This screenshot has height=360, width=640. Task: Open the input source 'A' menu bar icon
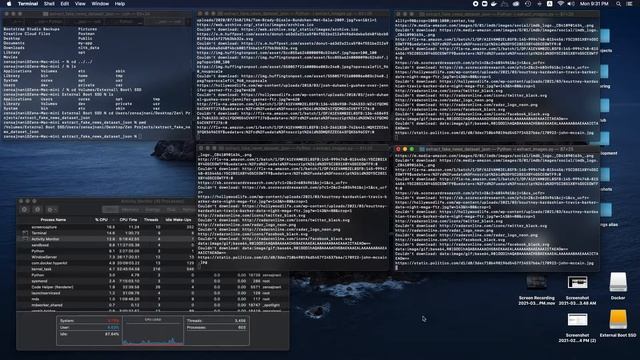pyautogui.click(x=549, y=4)
